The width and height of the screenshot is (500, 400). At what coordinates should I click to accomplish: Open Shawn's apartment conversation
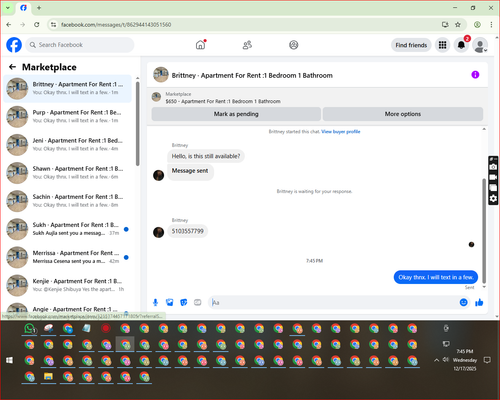click(x=67, y=173)
